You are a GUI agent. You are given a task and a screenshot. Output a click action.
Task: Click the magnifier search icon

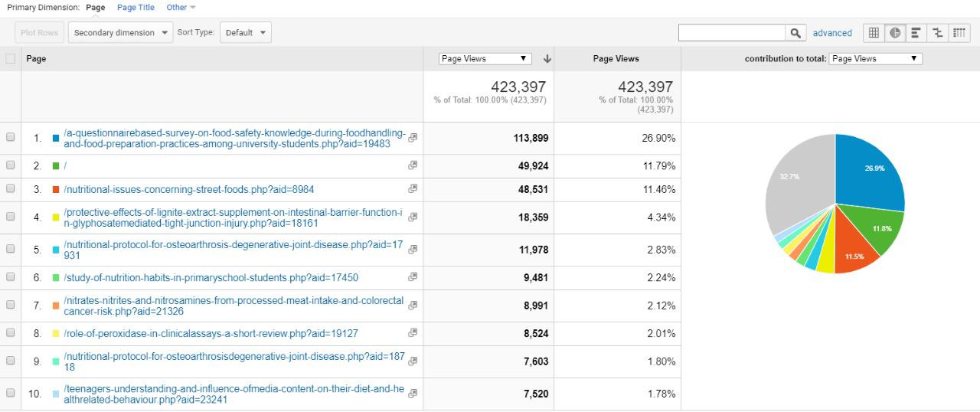point(795,33)
